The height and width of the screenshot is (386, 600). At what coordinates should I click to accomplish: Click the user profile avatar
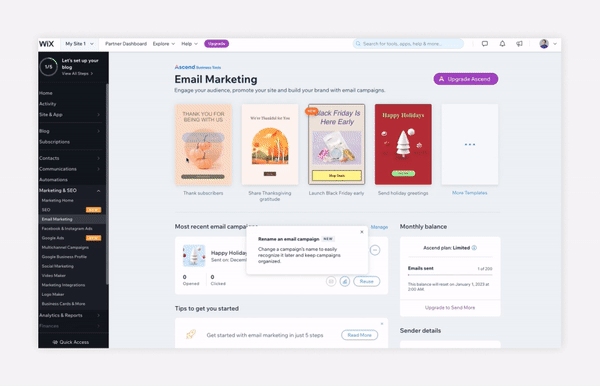544,44
